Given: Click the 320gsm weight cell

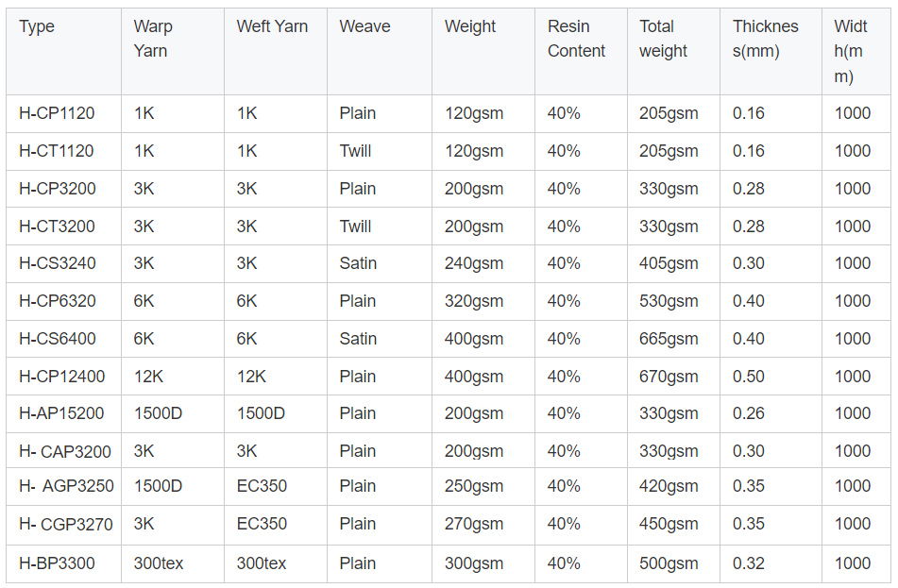Looking at the screenshot, I should [x=474, y=301].
